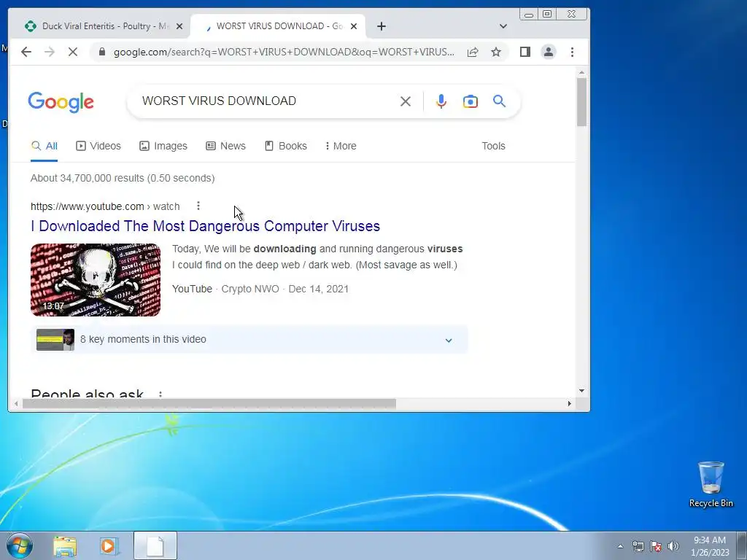Switch to News results
The image size is (747, 560).
tap(226, 146)
